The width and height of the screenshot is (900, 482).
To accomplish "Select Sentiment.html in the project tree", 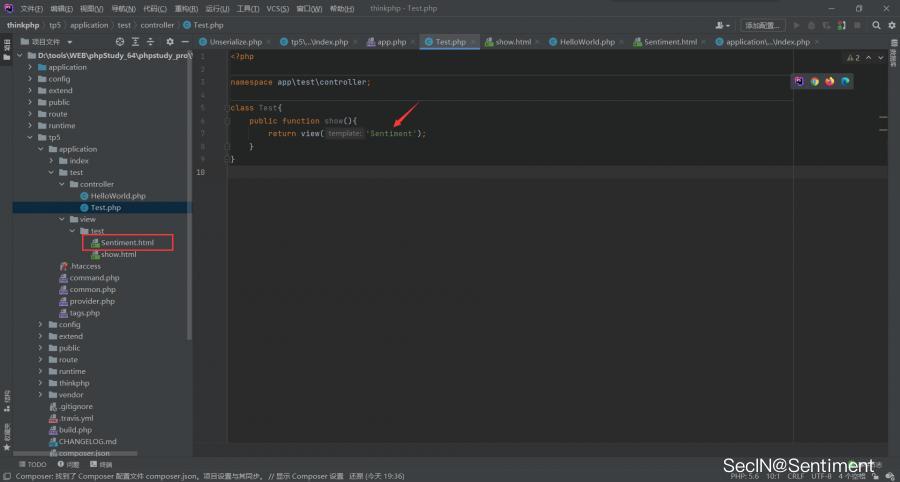I will point(127,243).
